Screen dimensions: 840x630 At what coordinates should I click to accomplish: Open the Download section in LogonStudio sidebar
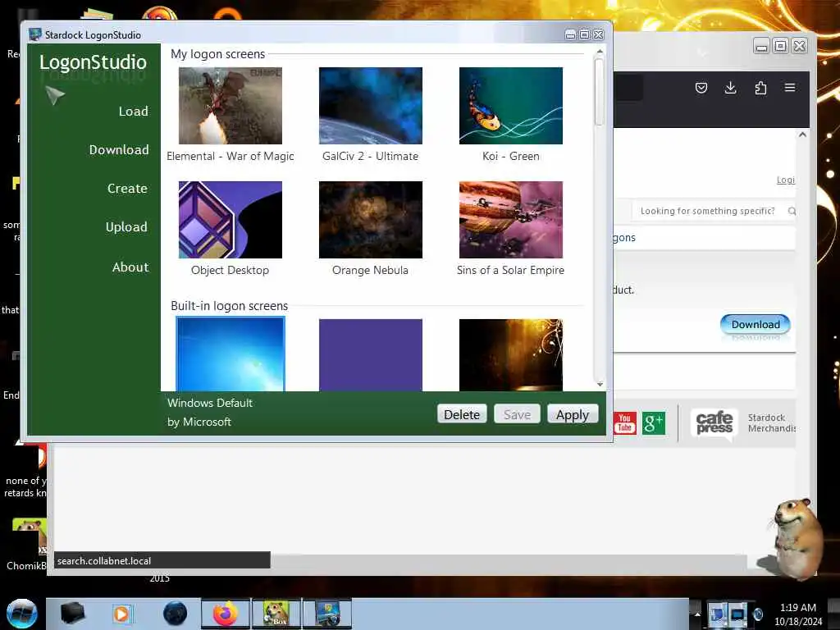(119, 150)
